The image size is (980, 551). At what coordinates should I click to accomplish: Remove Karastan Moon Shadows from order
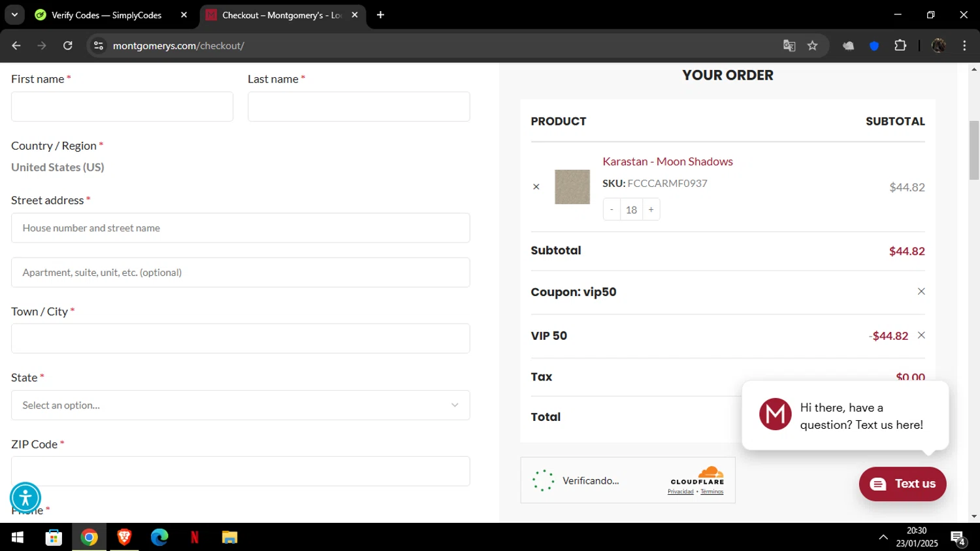click(536, 187)
